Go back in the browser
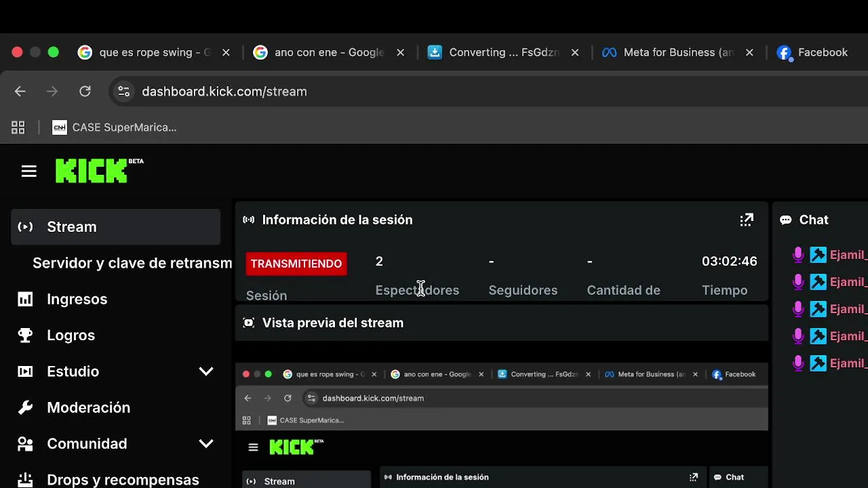The height and width of the screenshot is (488, 868). 20,91
